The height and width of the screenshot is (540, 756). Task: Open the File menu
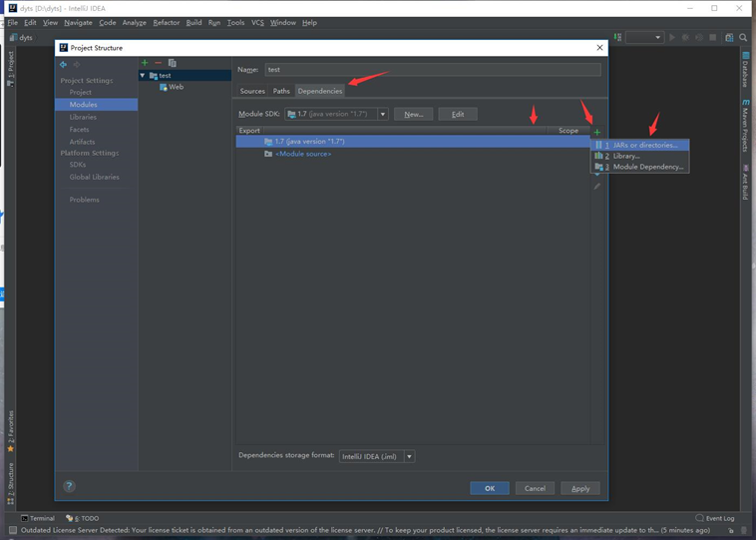[x=13, y=23]
